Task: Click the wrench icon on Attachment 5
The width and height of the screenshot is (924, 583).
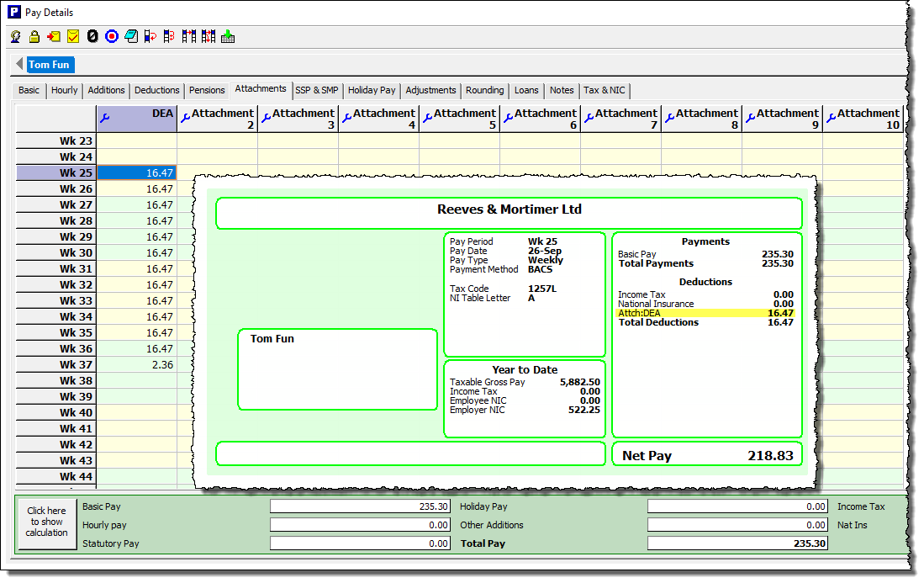Action: coord(427,118)
